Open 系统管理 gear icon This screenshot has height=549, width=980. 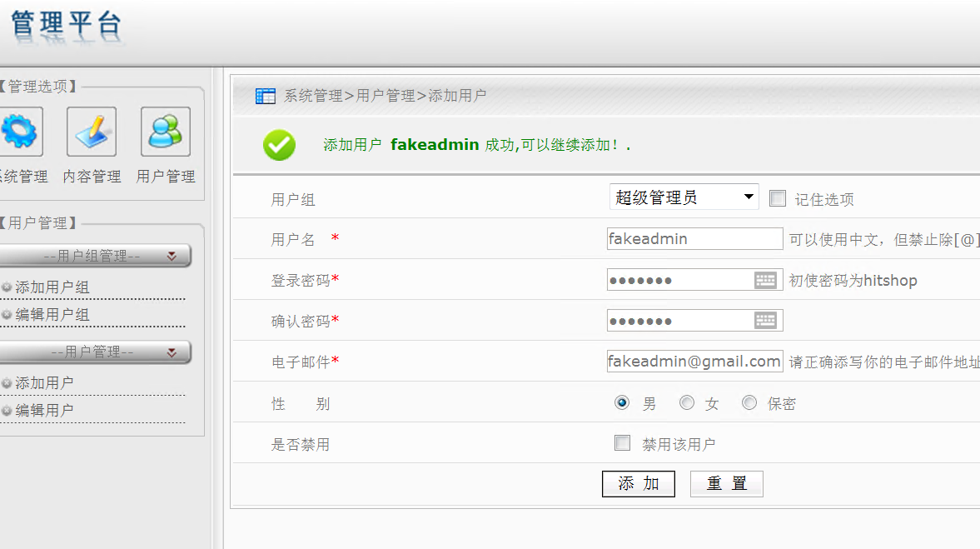coord(21,132)
